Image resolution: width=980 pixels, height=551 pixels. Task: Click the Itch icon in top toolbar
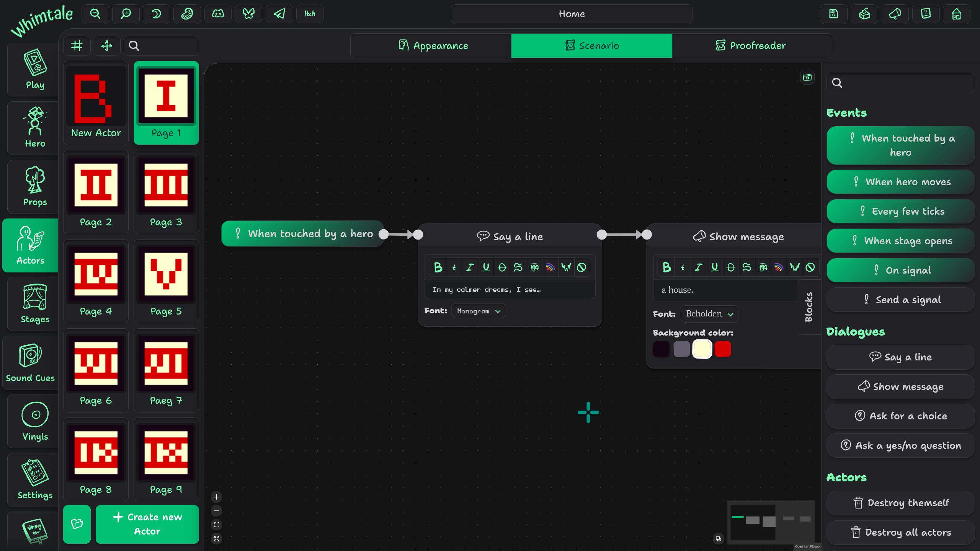coord(310,14)
